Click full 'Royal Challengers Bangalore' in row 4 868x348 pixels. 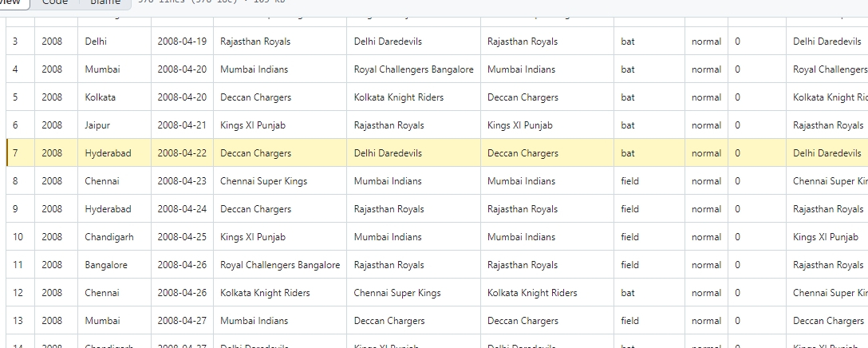pos(413,69)
